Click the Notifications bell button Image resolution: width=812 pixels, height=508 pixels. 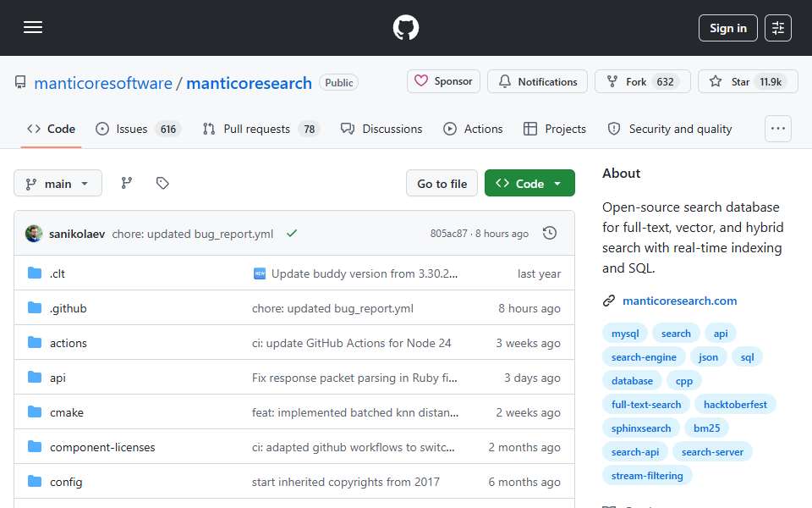[537, 81]
